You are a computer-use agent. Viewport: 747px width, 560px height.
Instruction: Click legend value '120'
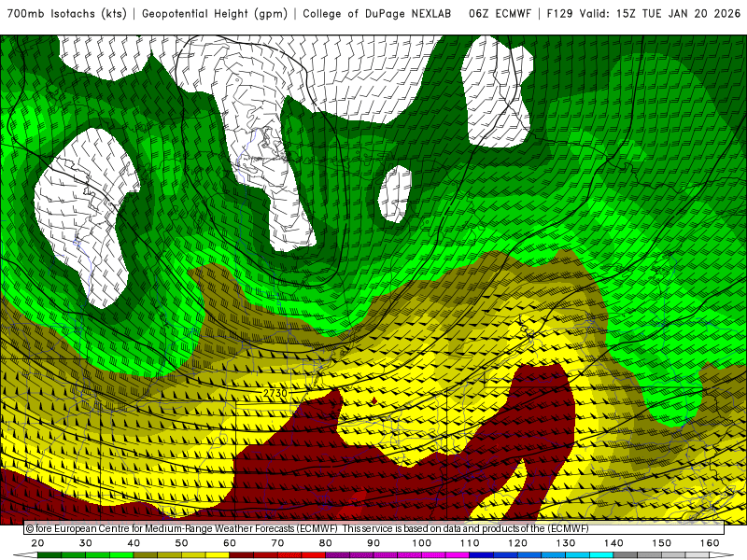pyautogui.click(x=517, y=543)
